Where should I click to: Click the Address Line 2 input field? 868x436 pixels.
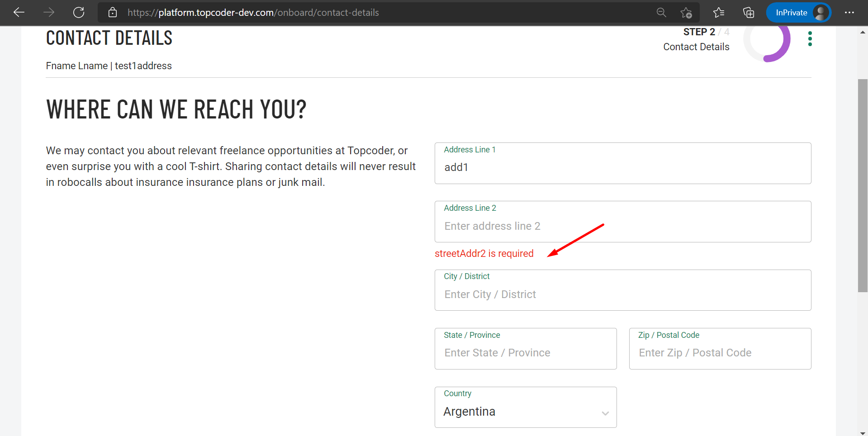[x=622, y=226]
